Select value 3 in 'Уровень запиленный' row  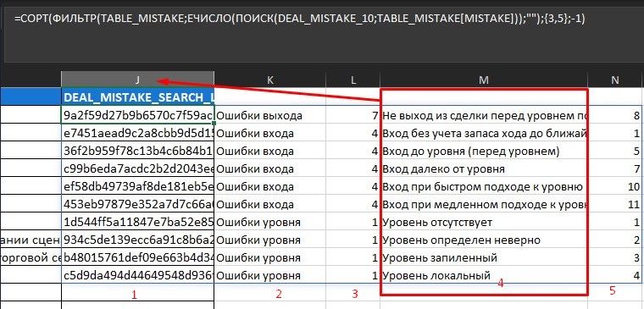click(615, 257)
